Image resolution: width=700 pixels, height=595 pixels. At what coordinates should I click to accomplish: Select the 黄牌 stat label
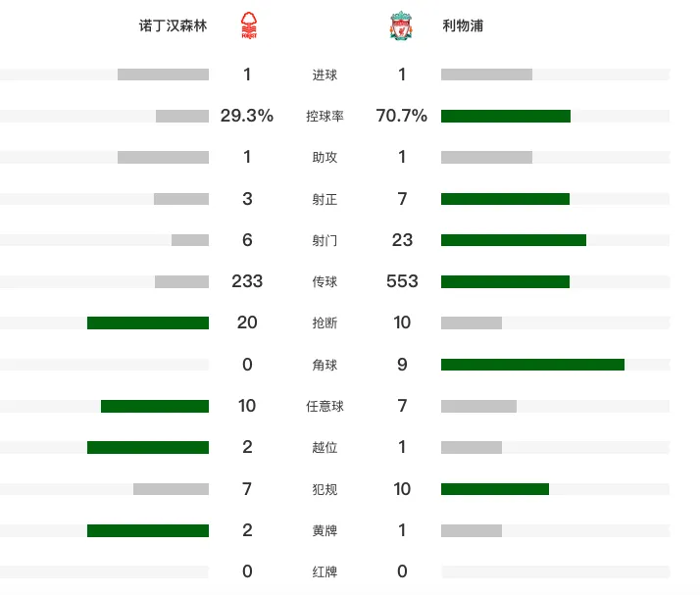click(x=325, y=530)
